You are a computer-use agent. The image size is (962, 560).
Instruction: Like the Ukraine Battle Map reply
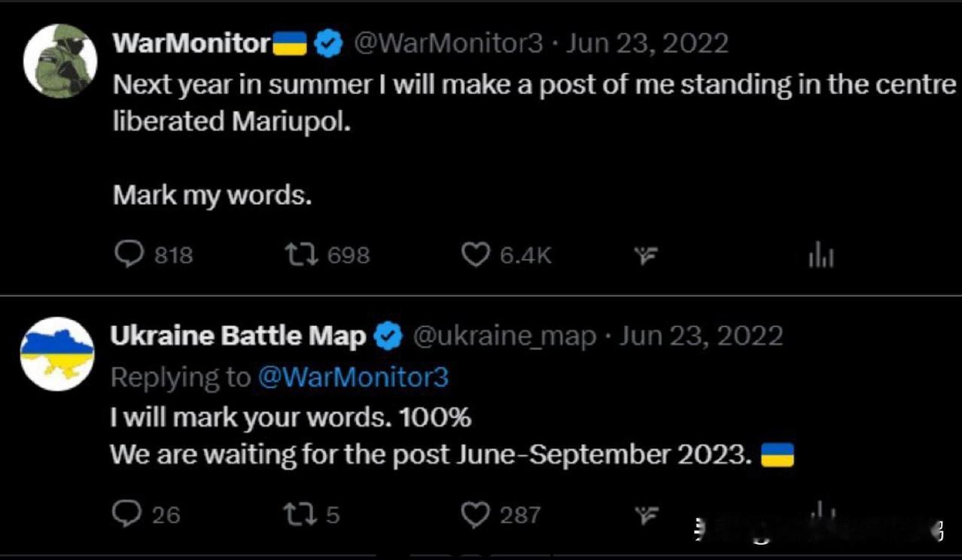tap(475, 515)
